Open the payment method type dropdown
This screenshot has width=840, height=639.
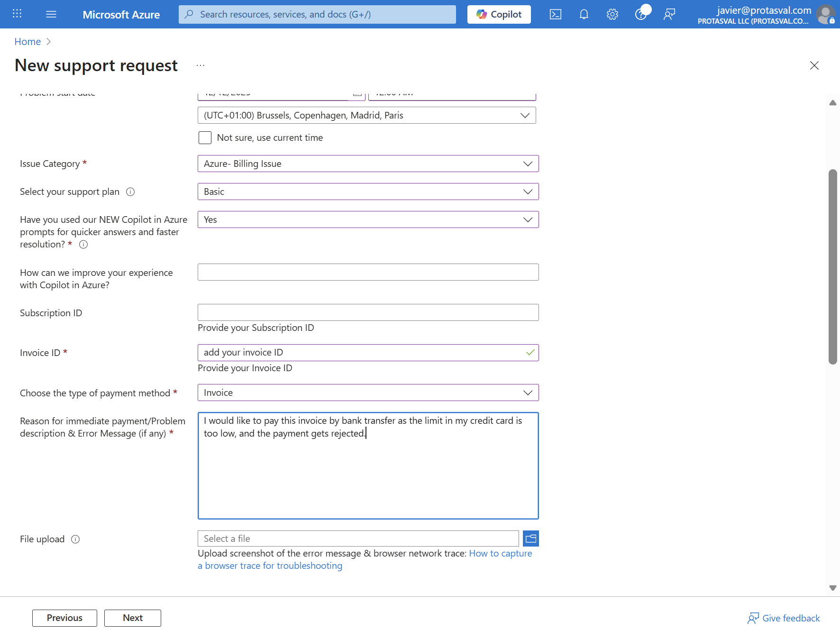[x=368, y=393]
